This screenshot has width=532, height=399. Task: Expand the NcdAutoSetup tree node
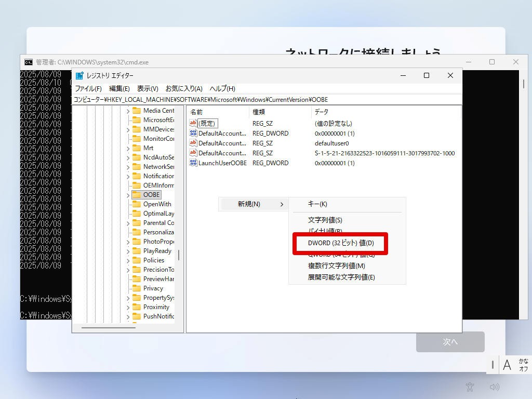coord(128,158)
